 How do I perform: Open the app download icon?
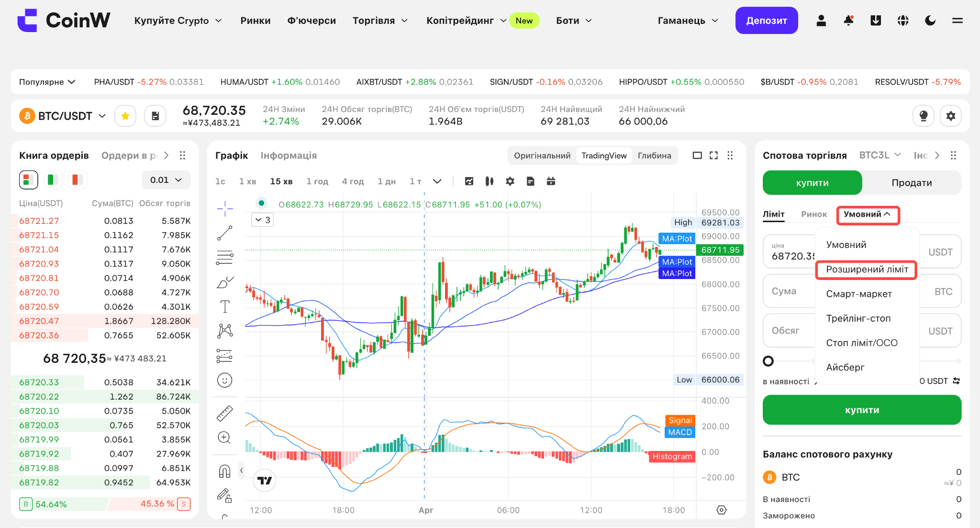tap(876, 21)
